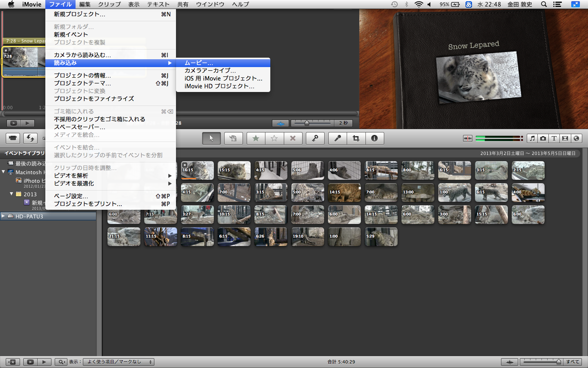Image resolution: width=588 pixels, height=368 pixels.
Task: Play event from the beginning
Action: (x=44, y=362)
